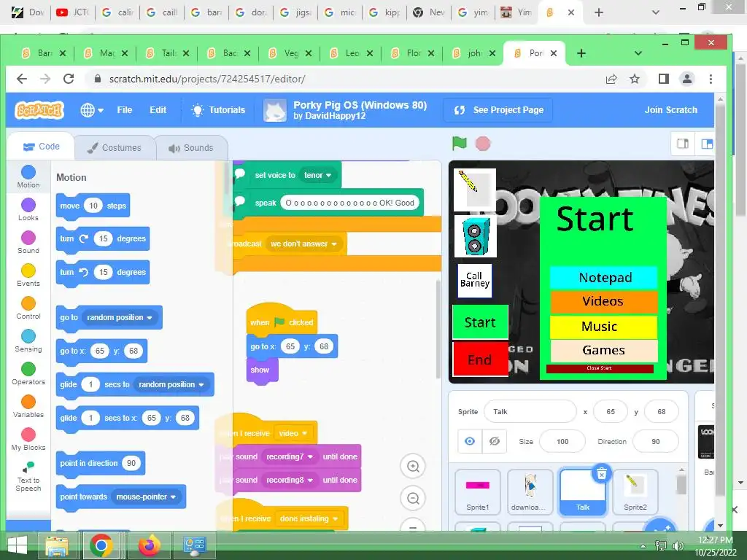Viewport: 747px width, 560px height.
Task: Bookmark this page with star icon
Action: tap(635, 79)
